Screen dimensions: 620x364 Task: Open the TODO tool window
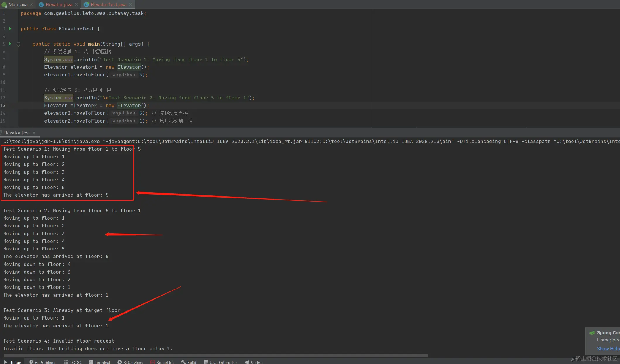(x=73, y=362)
